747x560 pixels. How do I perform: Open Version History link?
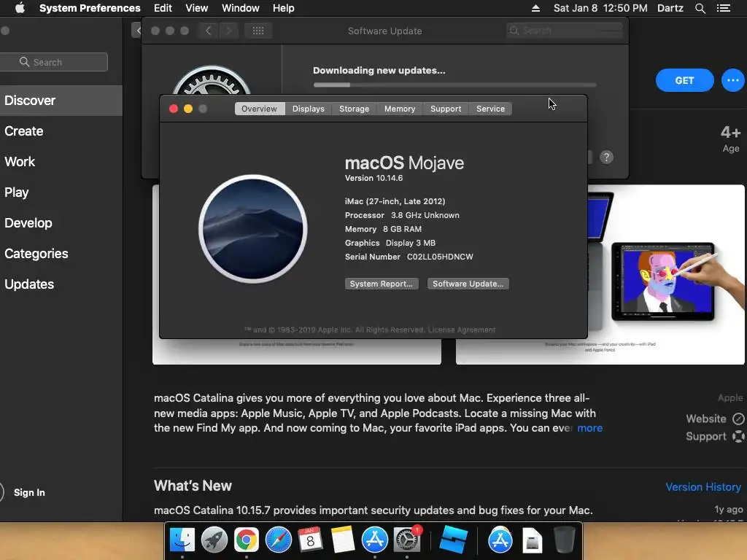click(x=703, y=487)
